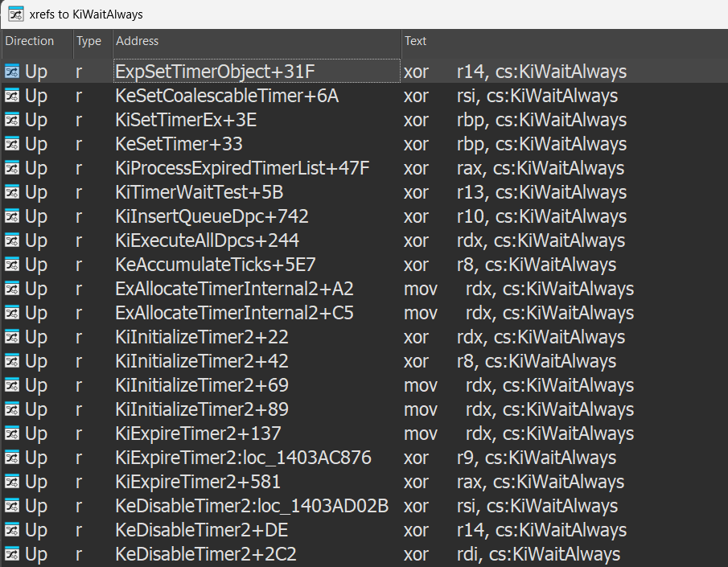Select ExAllocateTimerInternal2+A2 address entry
This screenshot has width=728, height=567.
click(x=234, y=289)
